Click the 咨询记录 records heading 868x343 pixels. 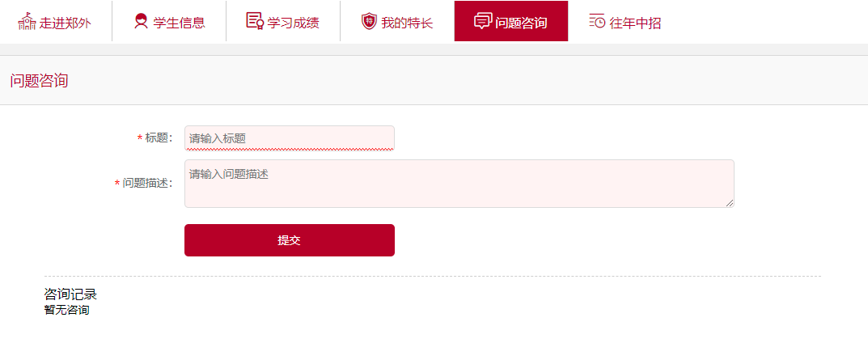click(70, 294)
